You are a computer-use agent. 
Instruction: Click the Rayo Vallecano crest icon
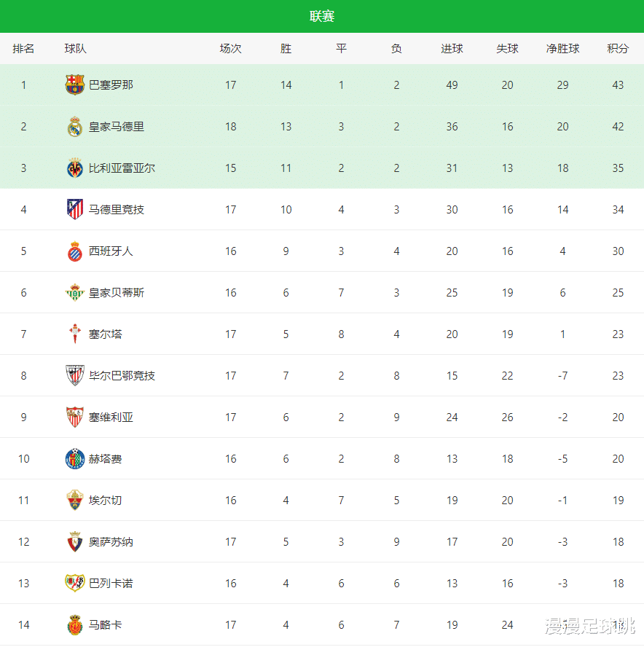coord(75,584)
